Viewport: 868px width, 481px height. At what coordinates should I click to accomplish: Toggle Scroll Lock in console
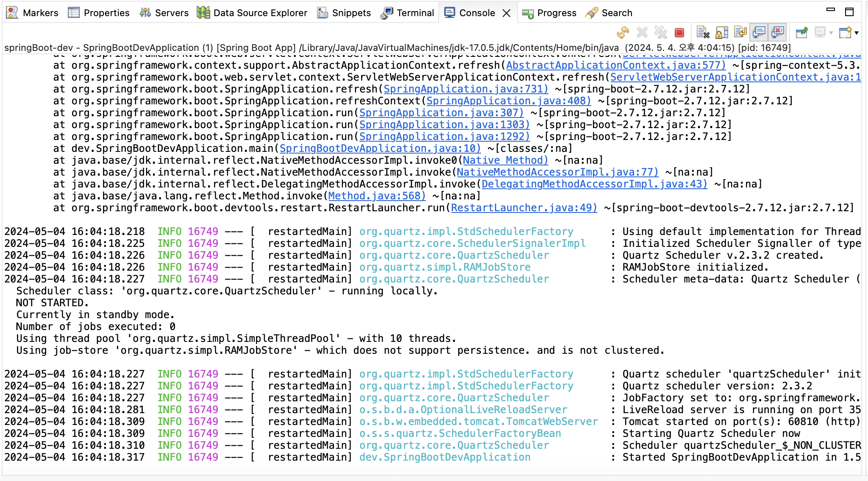tap(721, 32)
